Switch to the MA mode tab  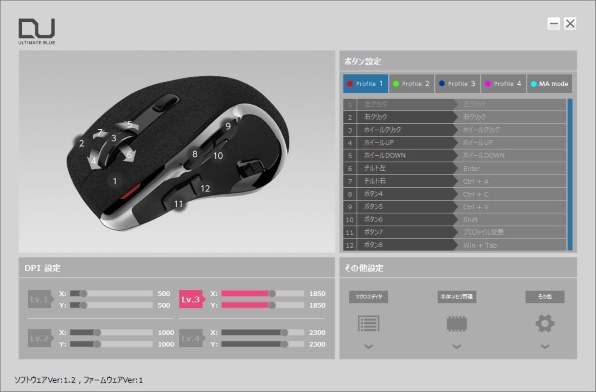550,84
